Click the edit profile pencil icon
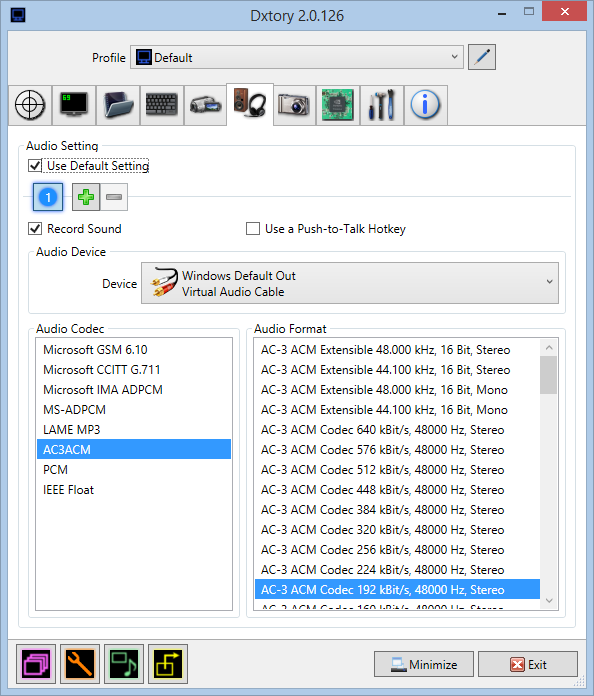 click(482, 57)
